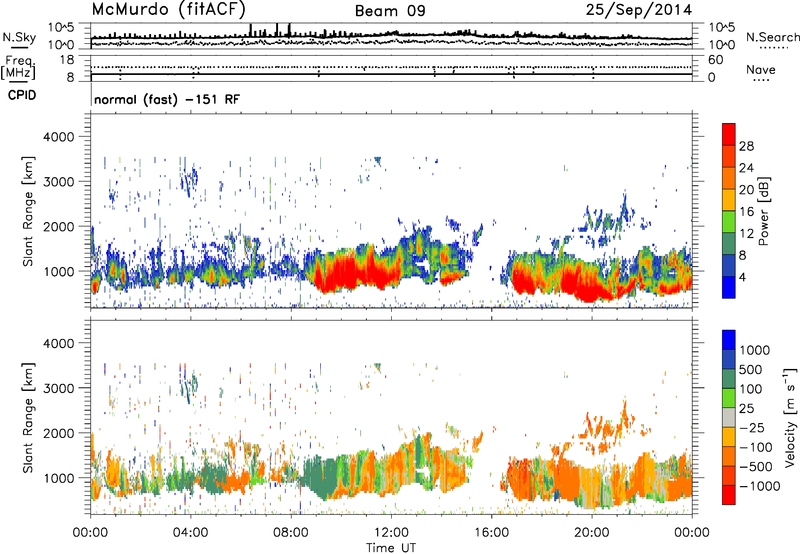Click the "2000" tick of the power panel
The width and height of the screenshot is (800, 554).
[x=59, y=226]
